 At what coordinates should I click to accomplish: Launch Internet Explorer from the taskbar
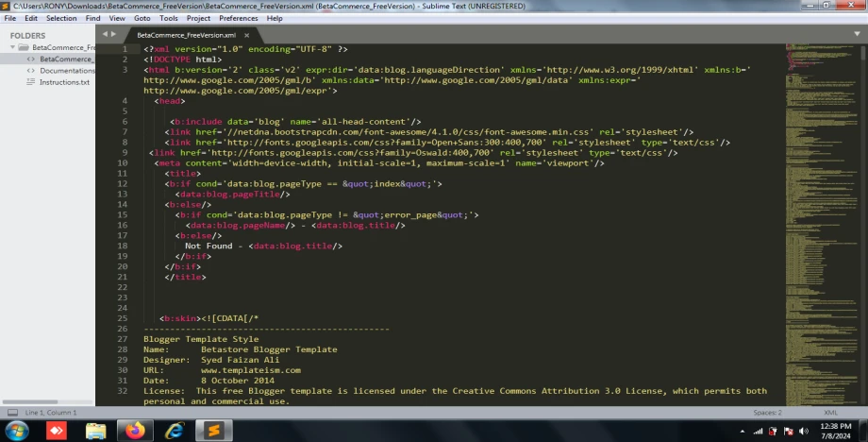pyautogui.click(x=175, y=431)
